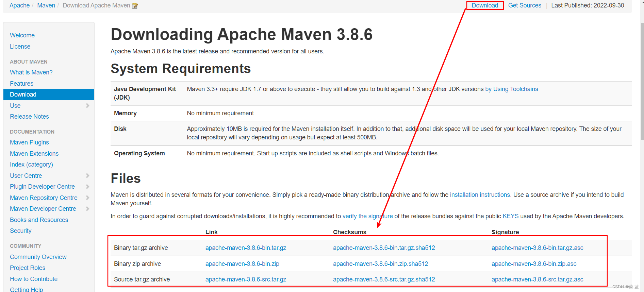Open What is Maven? page
Screen dimensions: 644x292
[31, 72]
